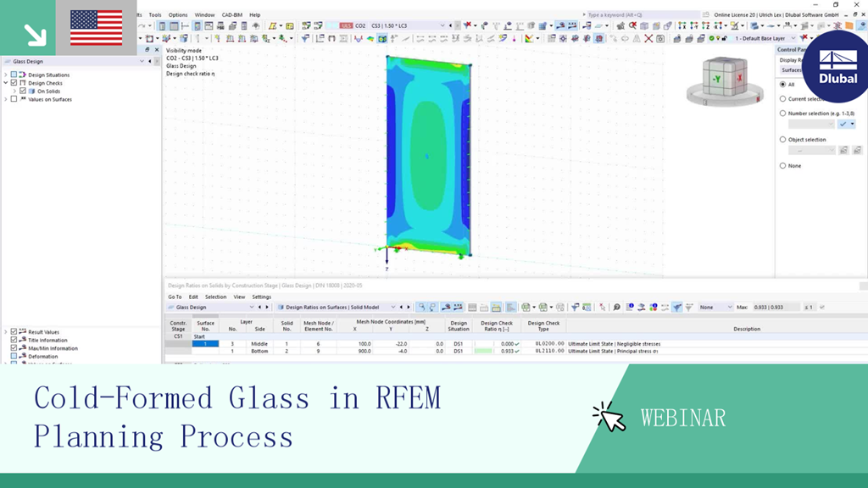Viewport: 868px width, 488px height.
Task: Click Principal stress description cell
Action: (x=613, y=352)
